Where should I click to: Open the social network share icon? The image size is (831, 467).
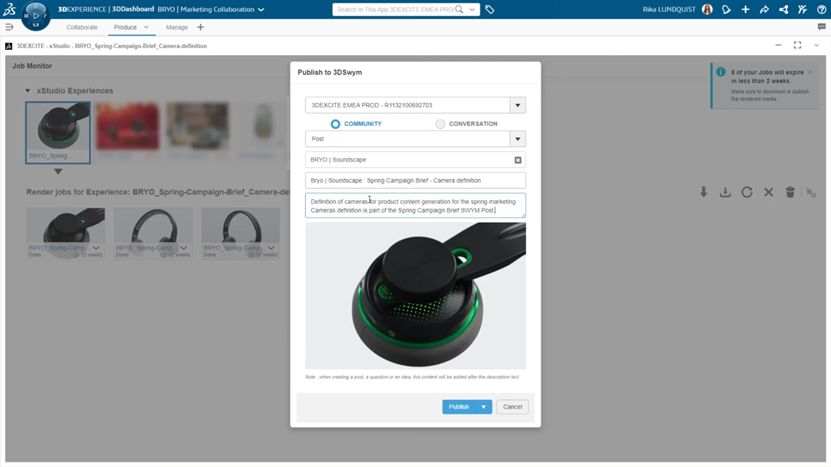point(783,10)
